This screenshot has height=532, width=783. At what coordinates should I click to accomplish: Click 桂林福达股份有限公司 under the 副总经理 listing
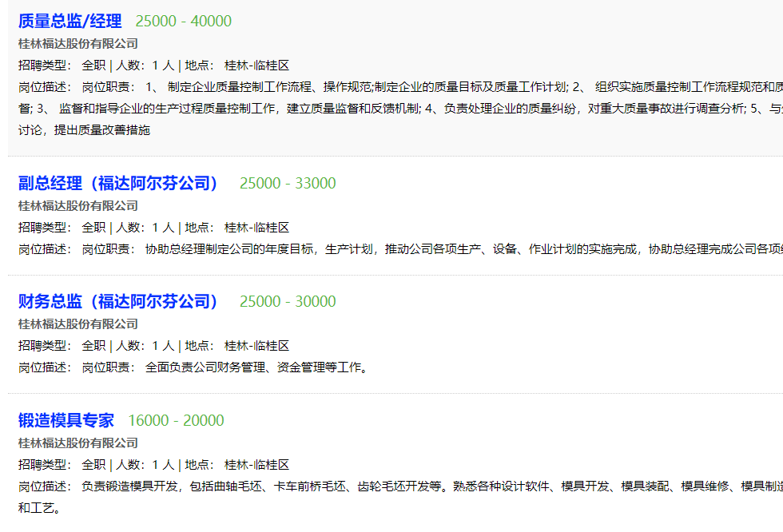[x=78, y=206]
